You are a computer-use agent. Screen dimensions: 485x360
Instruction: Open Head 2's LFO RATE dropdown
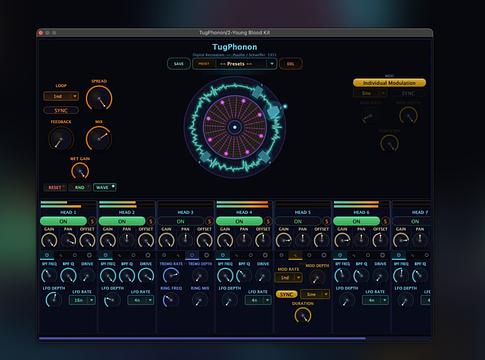[x=140, y=300]
